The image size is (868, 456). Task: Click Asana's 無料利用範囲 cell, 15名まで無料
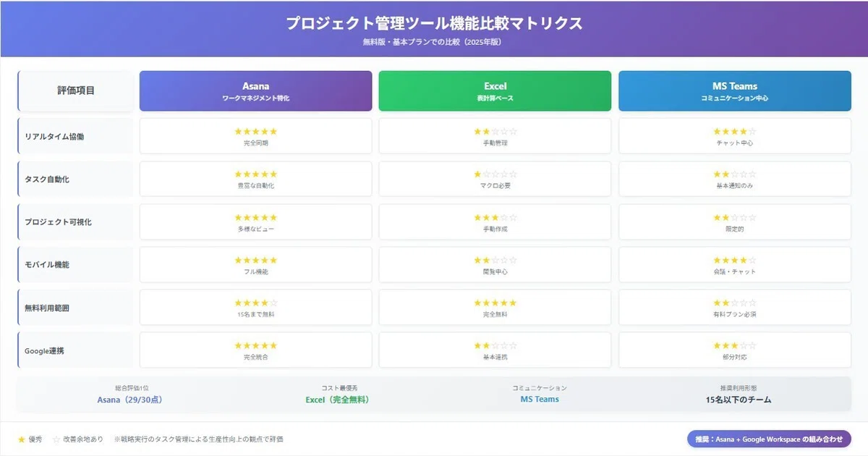point(256,308)
